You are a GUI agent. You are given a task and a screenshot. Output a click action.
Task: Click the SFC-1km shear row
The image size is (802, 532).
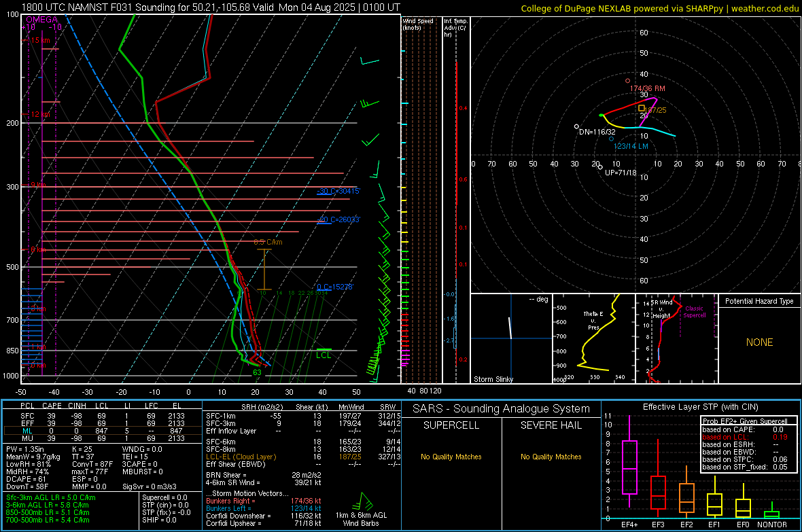[303, 416]
